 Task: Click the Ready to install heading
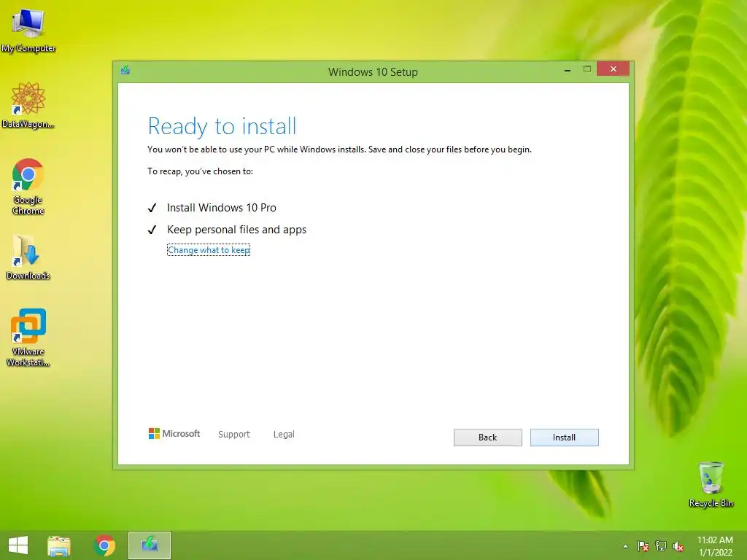click(x=222, y=127)
